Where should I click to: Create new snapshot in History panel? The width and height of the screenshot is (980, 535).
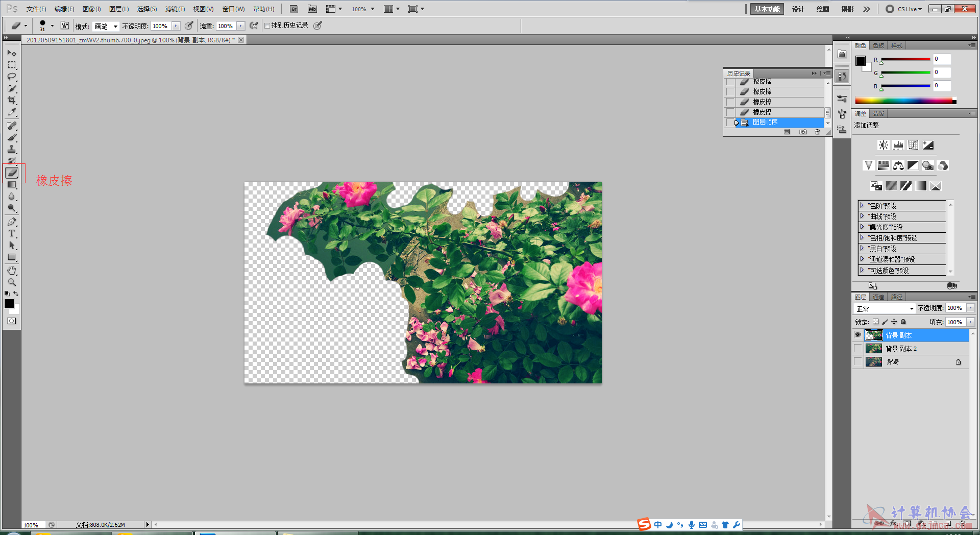pos(803,132)
